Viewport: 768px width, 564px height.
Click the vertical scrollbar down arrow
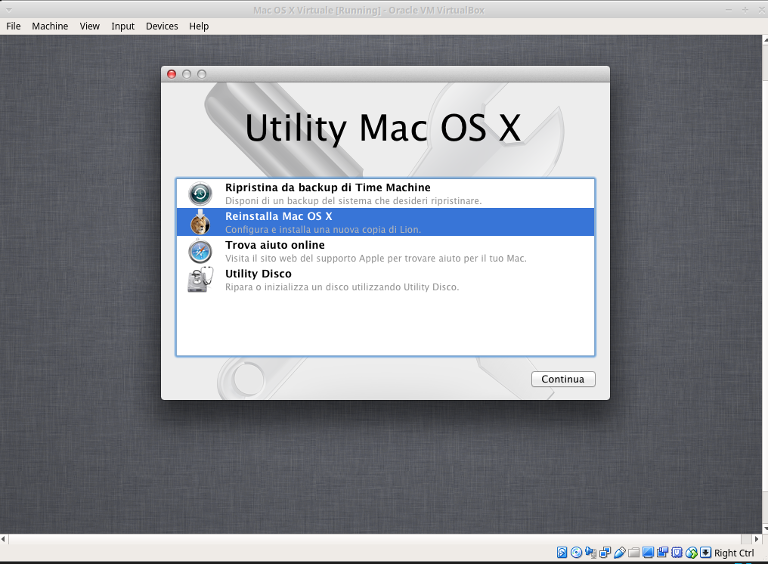pyautogui.click(x=766, y=529)
